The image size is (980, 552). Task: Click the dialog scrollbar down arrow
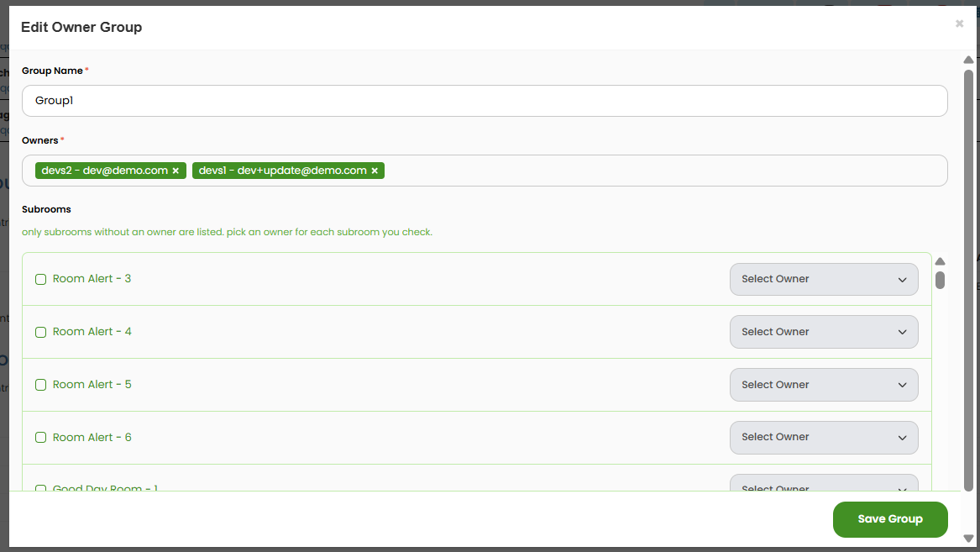(968, 539)
